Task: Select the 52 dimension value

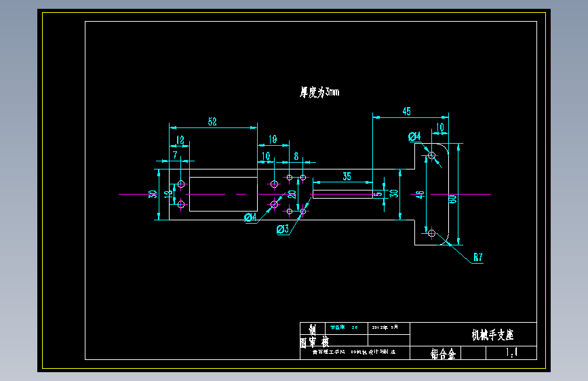Action: [212, 121]
